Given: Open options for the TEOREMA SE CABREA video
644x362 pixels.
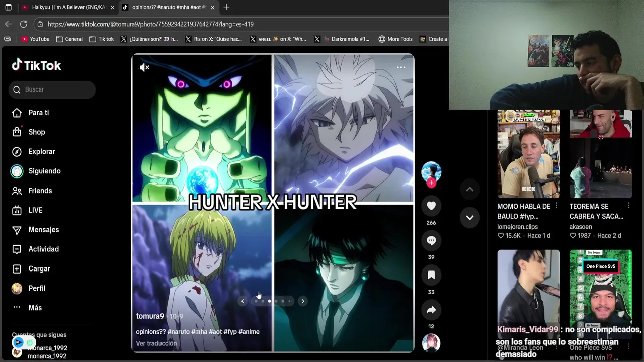Looking at the screenshot, I should [629, 206].
